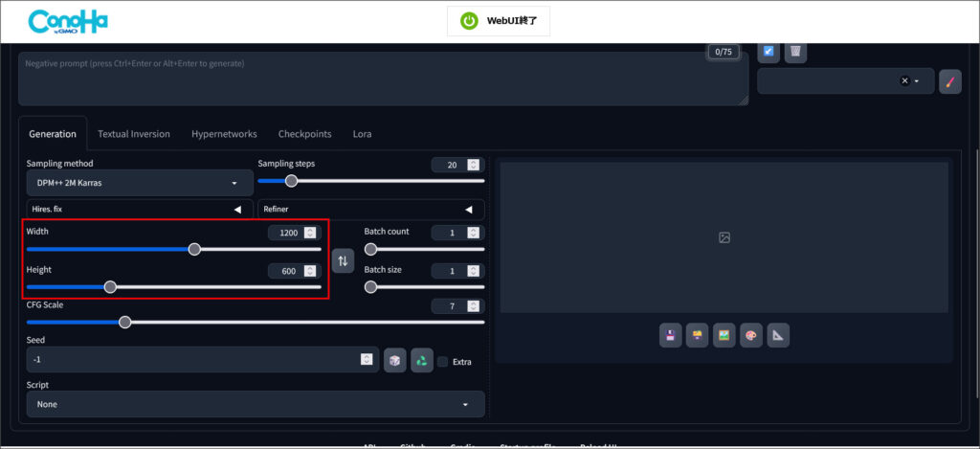This screenshot has height=449, width=980.
Task: Open the Sampling method dropdown
Action: click(140, 183)
